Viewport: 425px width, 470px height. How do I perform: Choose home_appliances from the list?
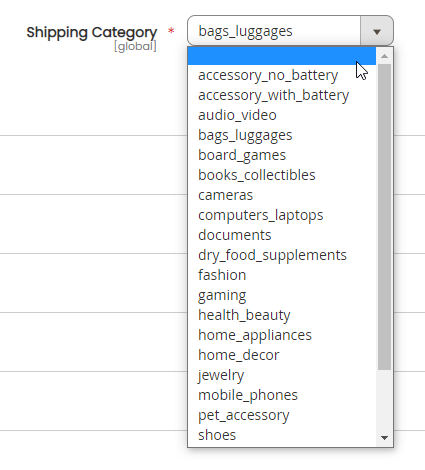282,335
